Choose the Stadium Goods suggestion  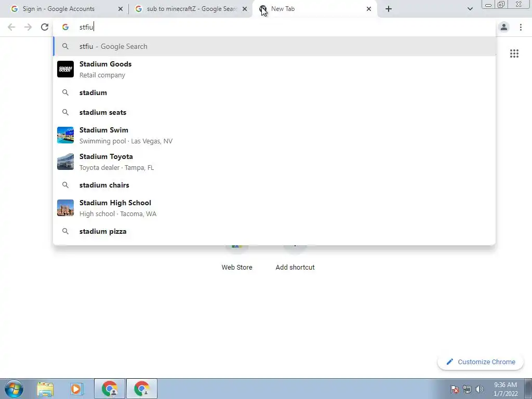click(274, 69)
